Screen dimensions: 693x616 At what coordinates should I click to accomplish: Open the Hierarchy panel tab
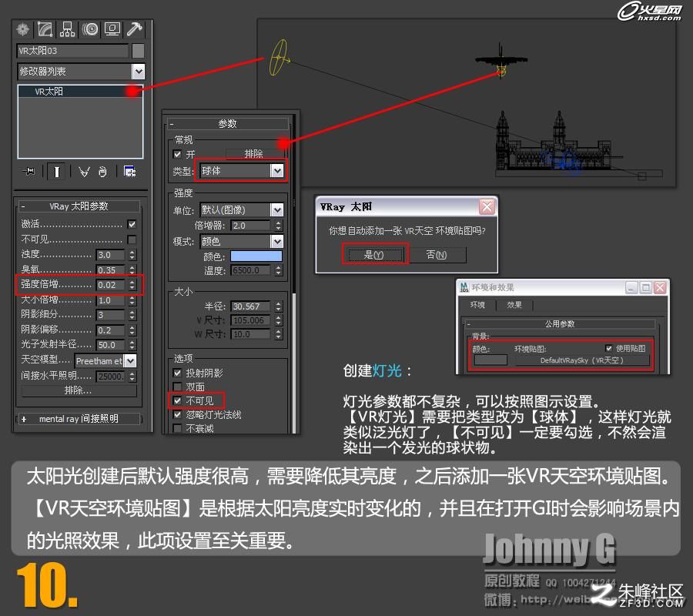tap(67, 29)
